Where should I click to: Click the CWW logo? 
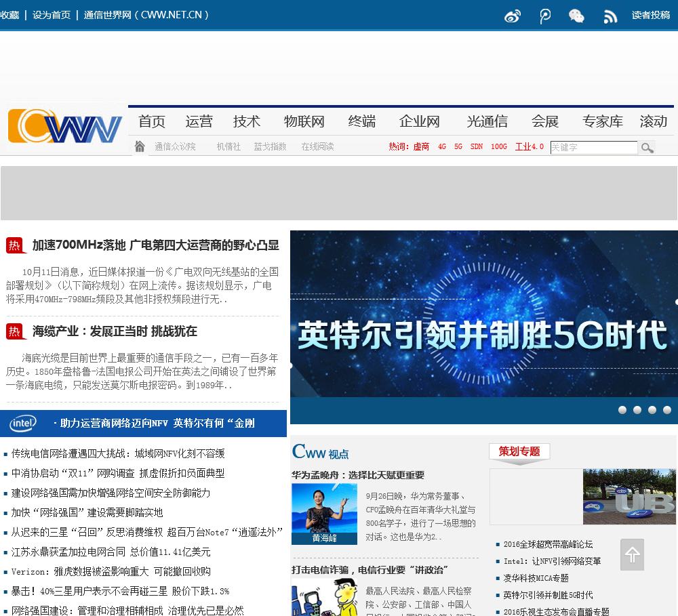[x=65, y=126]
